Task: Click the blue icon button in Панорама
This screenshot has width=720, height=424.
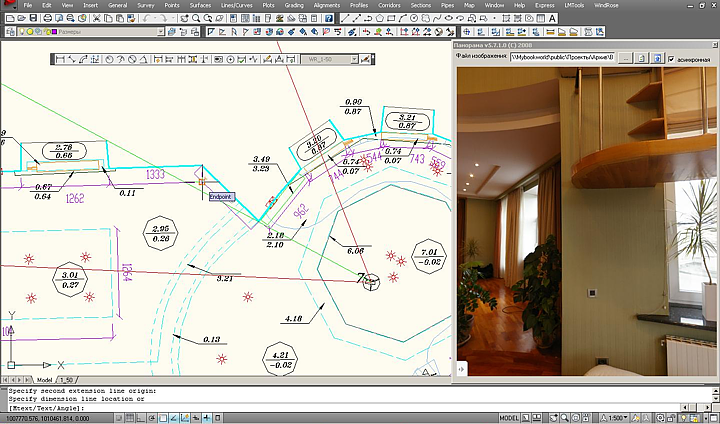Action: 658,58
